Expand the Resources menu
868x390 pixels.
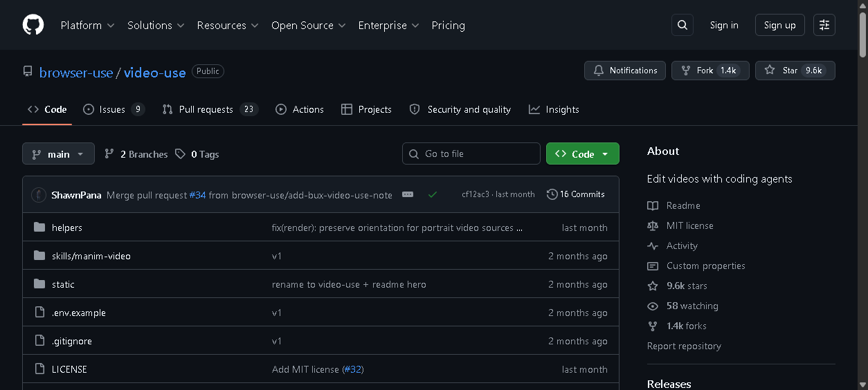(x=228, y=25)
